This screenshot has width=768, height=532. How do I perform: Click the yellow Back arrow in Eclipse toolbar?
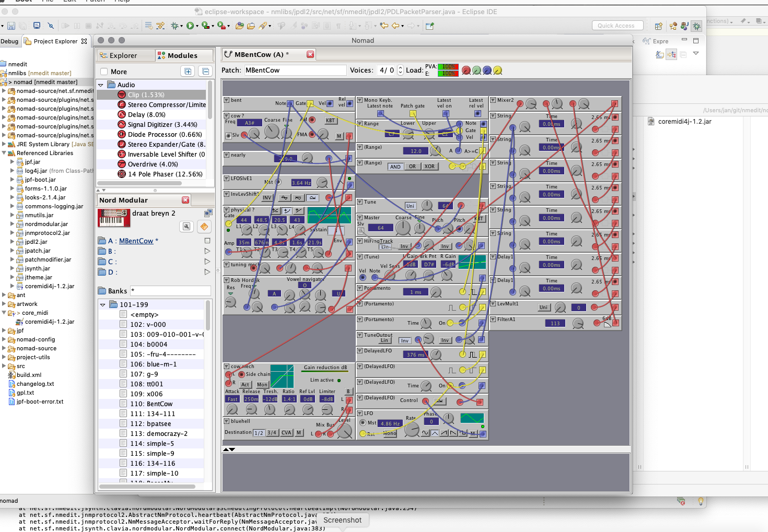coord(395,26)
